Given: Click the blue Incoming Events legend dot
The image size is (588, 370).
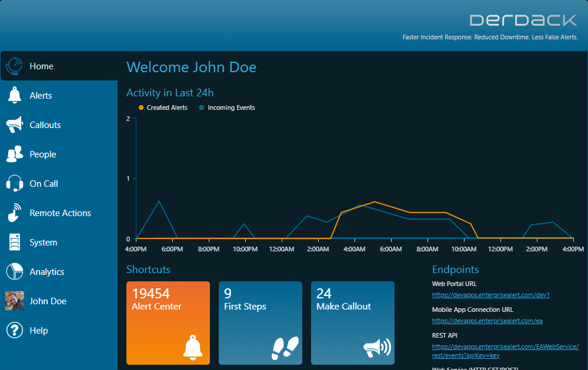Looking at the screenshot, I should [x=201, y=107].
